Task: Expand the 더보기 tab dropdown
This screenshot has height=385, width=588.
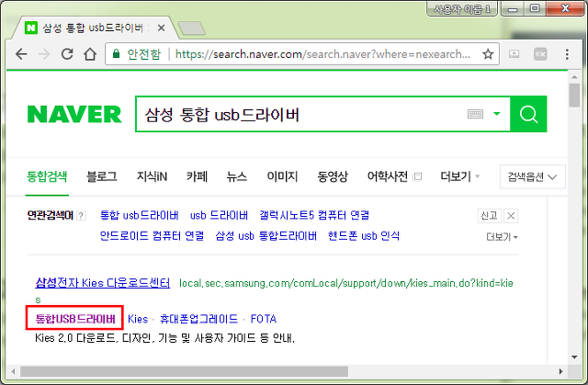Action: [460, 176]
